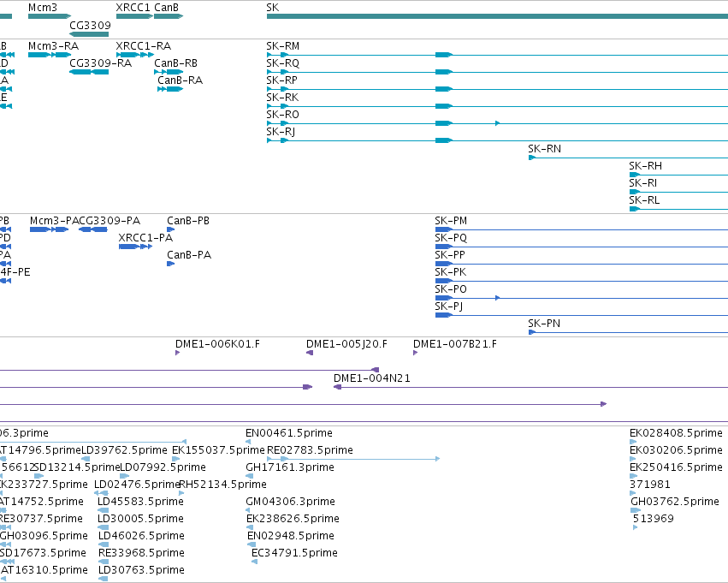The width and height of the screenshot is (728, 583).
Task: Click the EK250416.5prime EST label
Action: tap(676, 467)
